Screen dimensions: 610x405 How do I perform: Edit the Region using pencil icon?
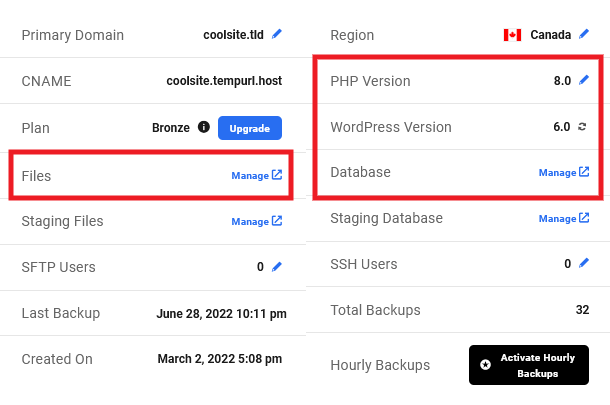(584, 34)
